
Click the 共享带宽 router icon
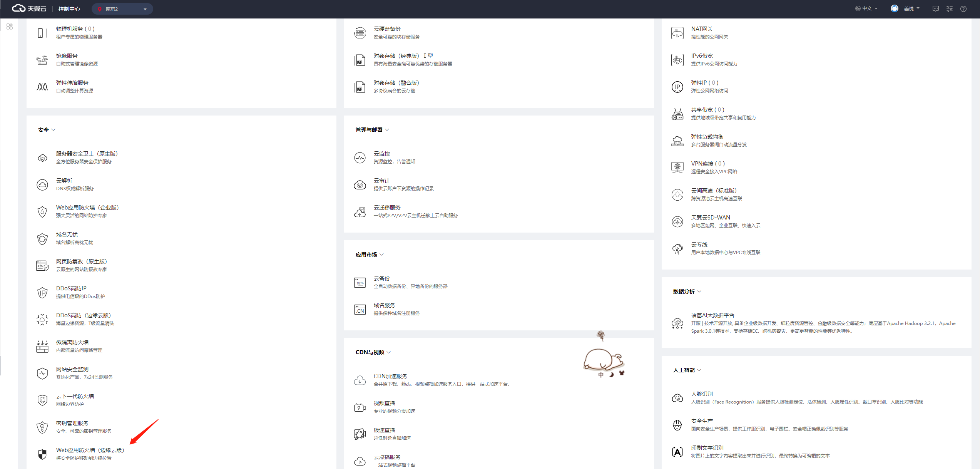[677, 114]
